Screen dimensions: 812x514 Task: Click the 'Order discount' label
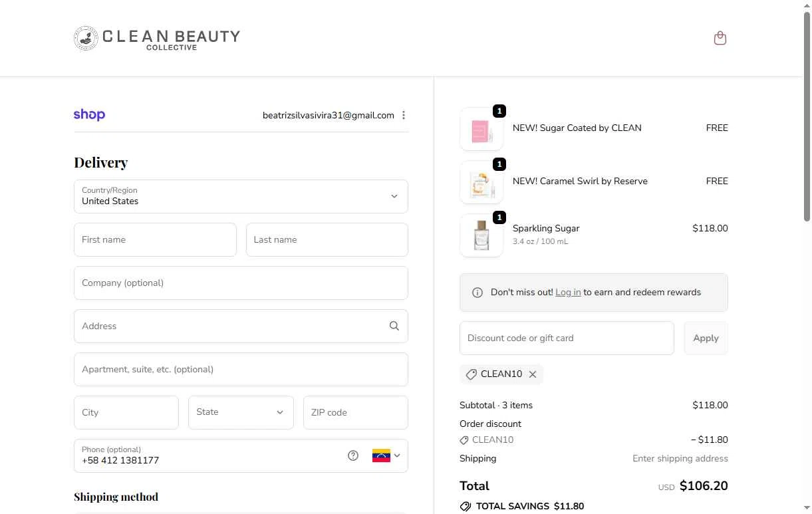pyautogui.click(x=490, y=424)
